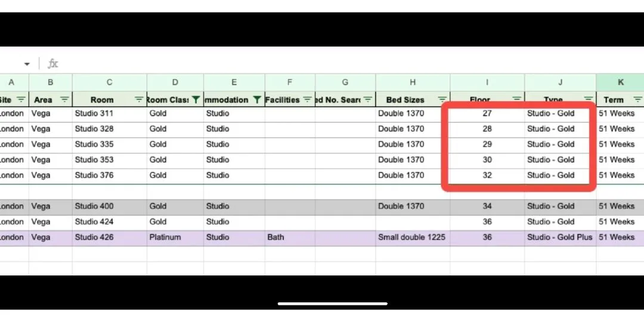Click the Bed Sizes header cell
The width and height of the screenshot is (644, 322).
pyautogui.click(x=413, y=100)
